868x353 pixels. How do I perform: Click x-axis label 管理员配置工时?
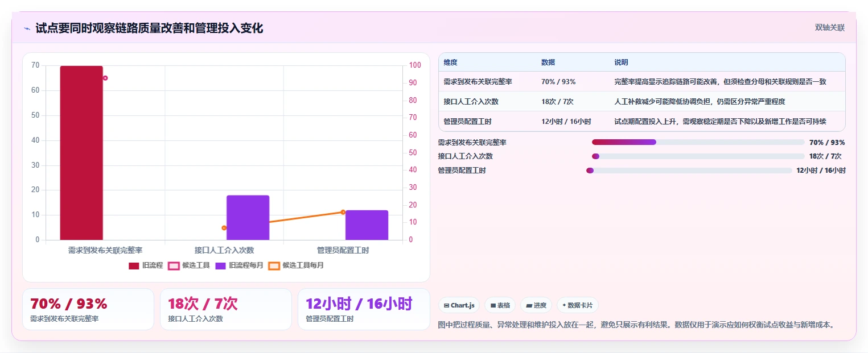click(343, 250)
